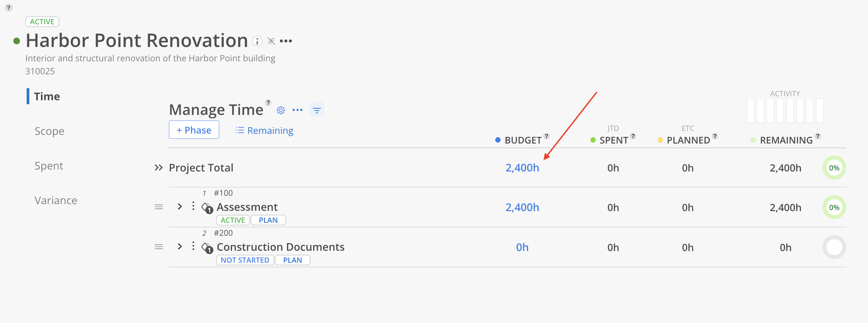Click the unlink icon next to project title
Image resolution: width=868 pixels, height=323 pixels.
coord(271,41)
